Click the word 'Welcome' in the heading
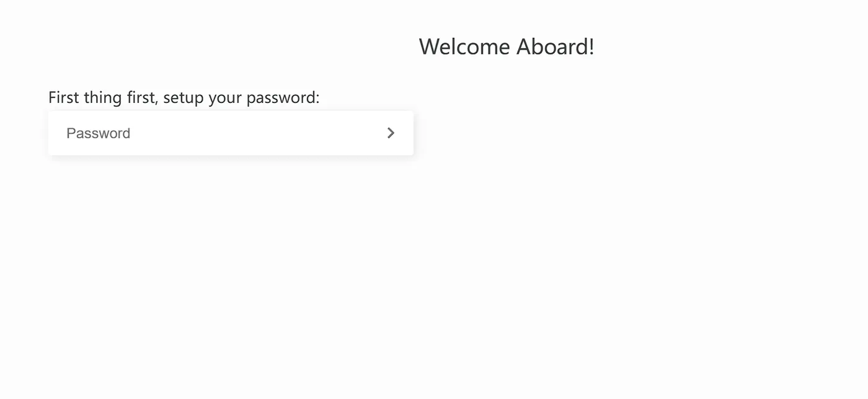Viewport: 868px width, 399px height. tap(465, 46)
